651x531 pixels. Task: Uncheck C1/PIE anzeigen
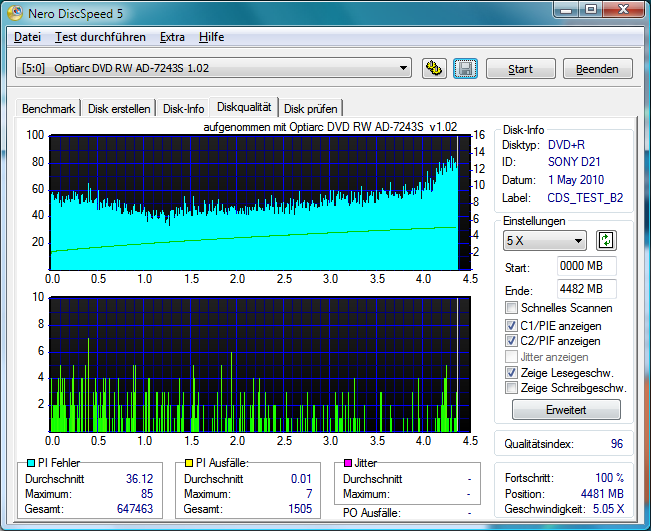[512, 325]
